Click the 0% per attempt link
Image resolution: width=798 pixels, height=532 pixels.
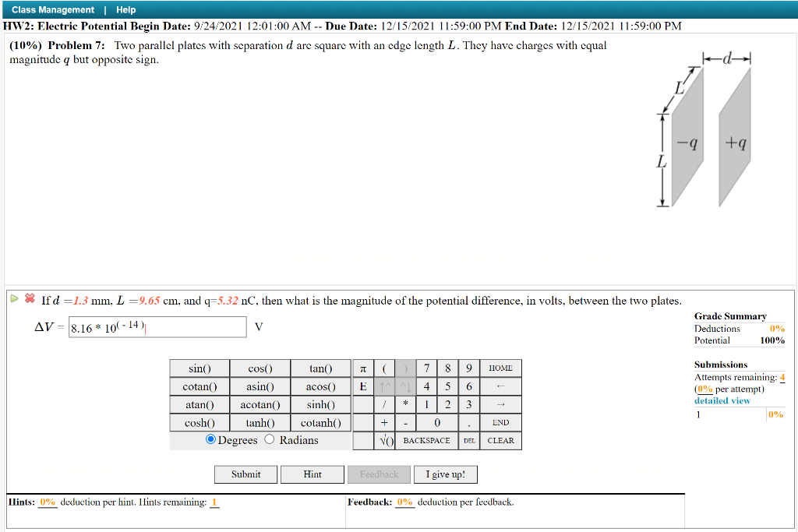coord(704,389)
